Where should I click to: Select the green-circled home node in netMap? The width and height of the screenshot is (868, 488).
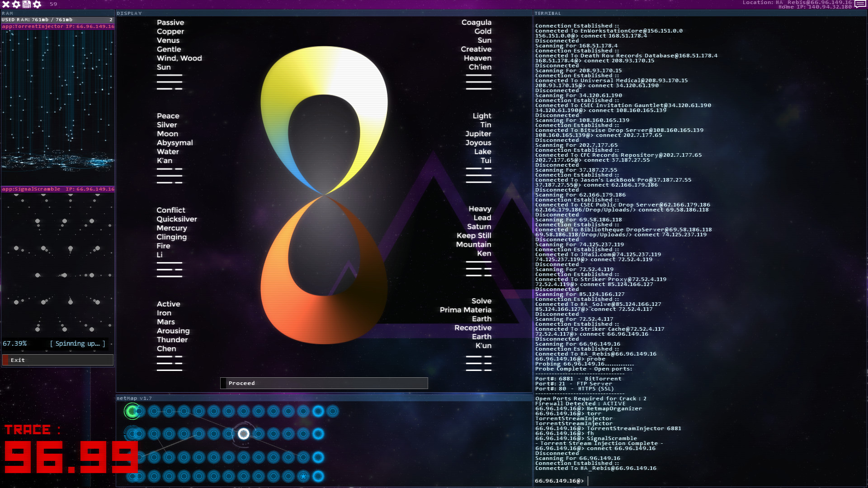[132, 411]
